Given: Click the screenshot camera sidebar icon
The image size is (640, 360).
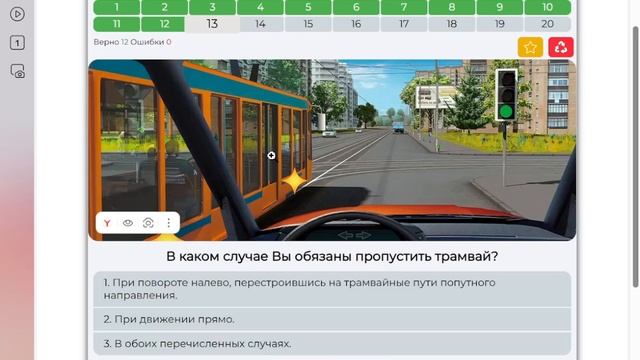Looking at the screenshot, I should (18, 71).
